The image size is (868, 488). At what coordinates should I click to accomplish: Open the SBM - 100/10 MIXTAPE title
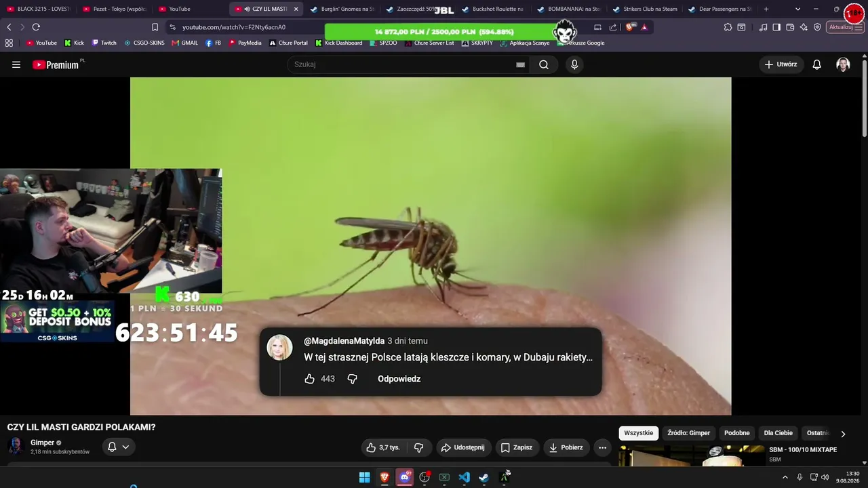(803, 449)
